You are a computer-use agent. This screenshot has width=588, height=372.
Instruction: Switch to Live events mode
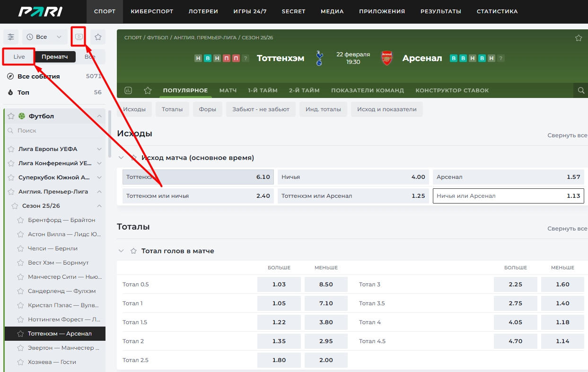pos(19,57)
